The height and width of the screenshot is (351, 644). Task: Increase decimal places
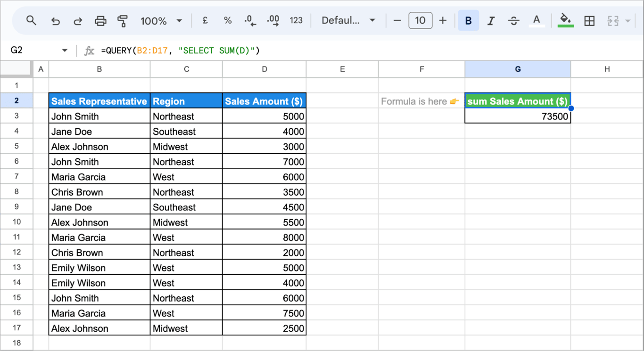[273, 21]
